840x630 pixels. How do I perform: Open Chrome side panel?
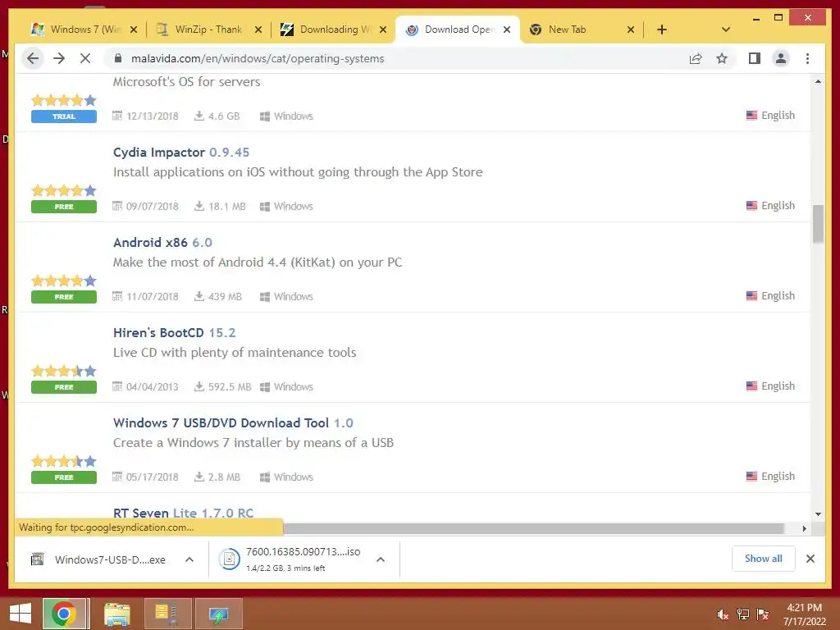(x=755, y=58)
